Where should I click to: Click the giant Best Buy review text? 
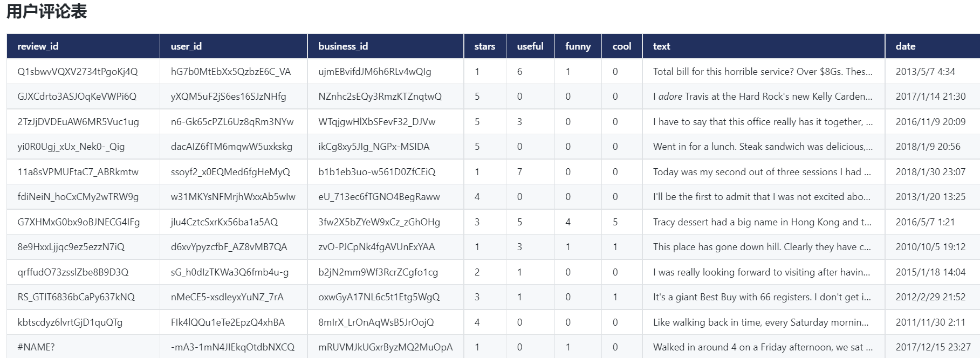[x=762, y=297]
